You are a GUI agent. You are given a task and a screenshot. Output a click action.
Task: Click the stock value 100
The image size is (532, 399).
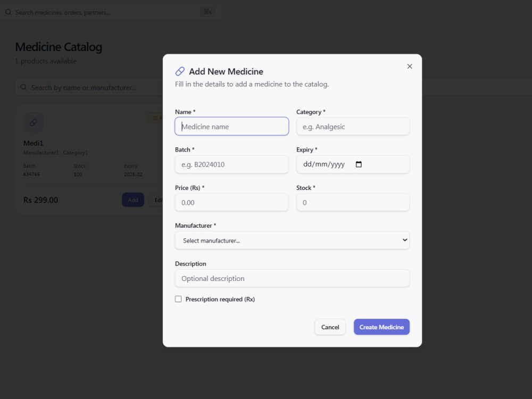[x=78, y=174]
